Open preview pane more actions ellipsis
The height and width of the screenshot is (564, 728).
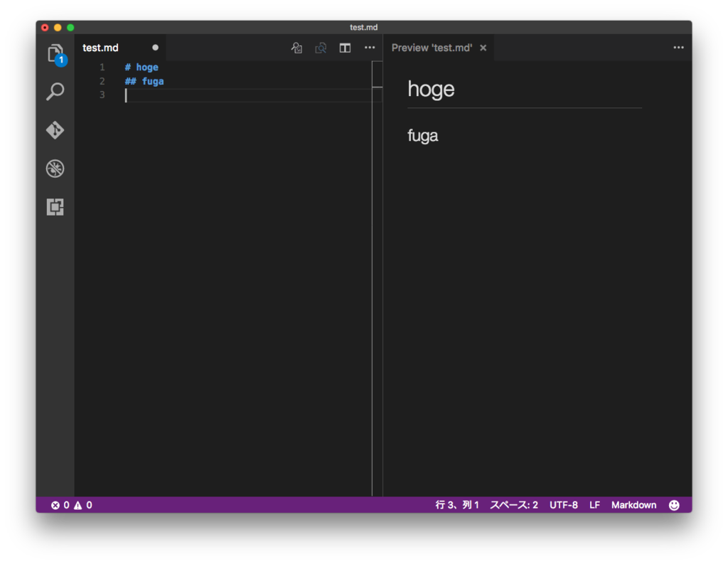click(x=678, y=48)
